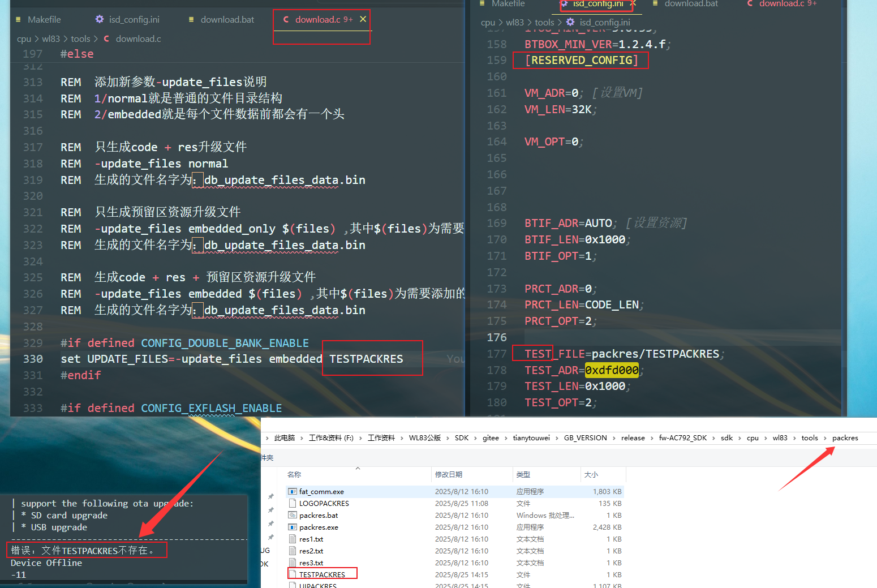The height and width of the screenshot is (588, 877).
Task: Expand the chevron after 'wl83' in Explorer address bar
Action: (794, 438)
